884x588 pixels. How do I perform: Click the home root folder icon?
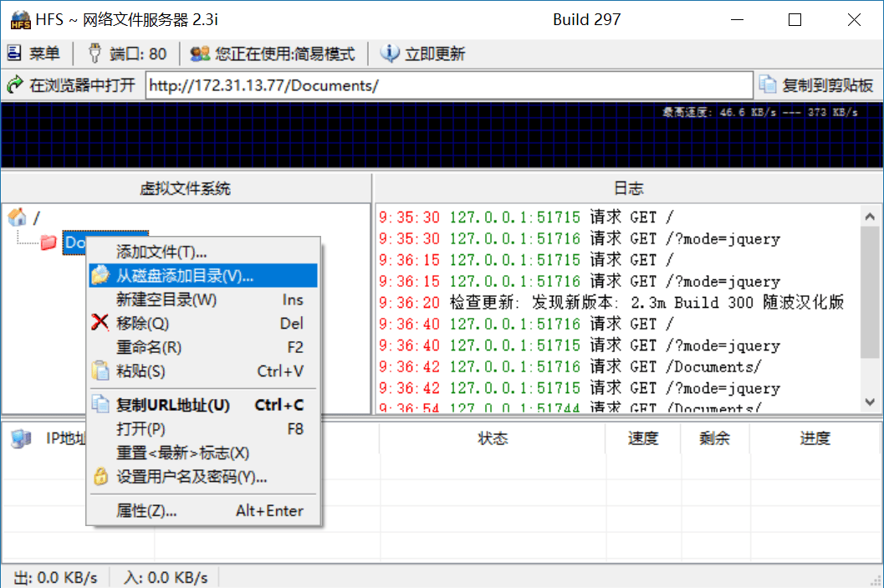tap(17, 218)
